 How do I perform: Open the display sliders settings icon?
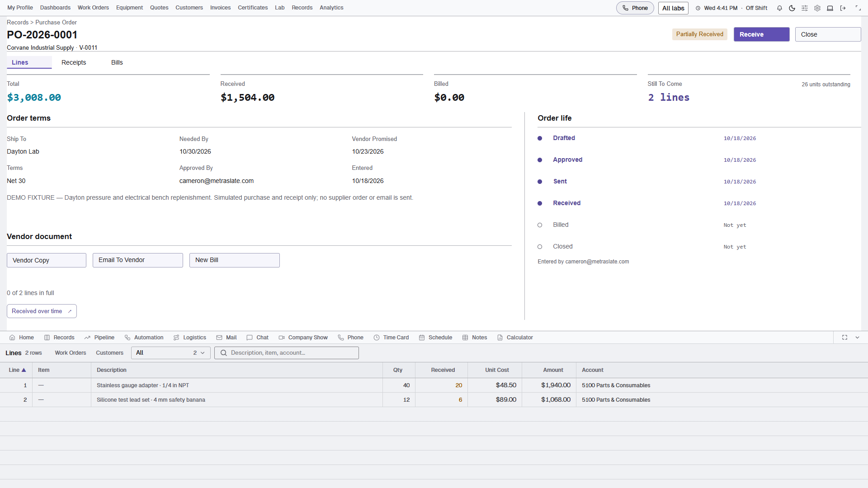tap(805, 8)
